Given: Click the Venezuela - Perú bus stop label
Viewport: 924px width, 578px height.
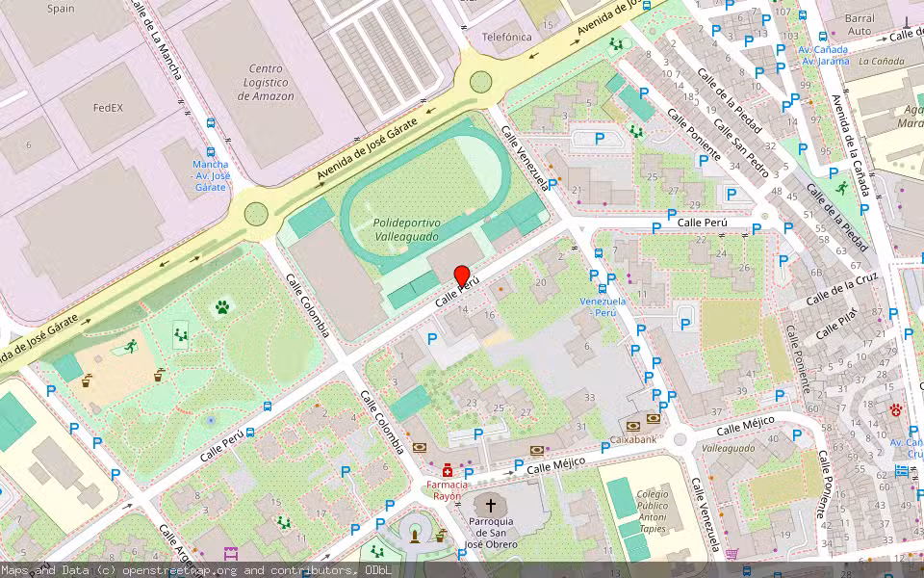Looking at the screenshot, I should point(603,306).
